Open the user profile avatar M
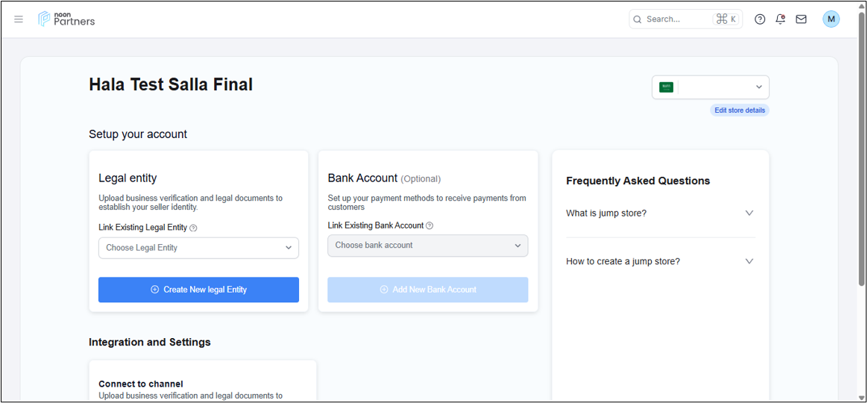This screenshot has width=868, height=403. click(831, 19)
